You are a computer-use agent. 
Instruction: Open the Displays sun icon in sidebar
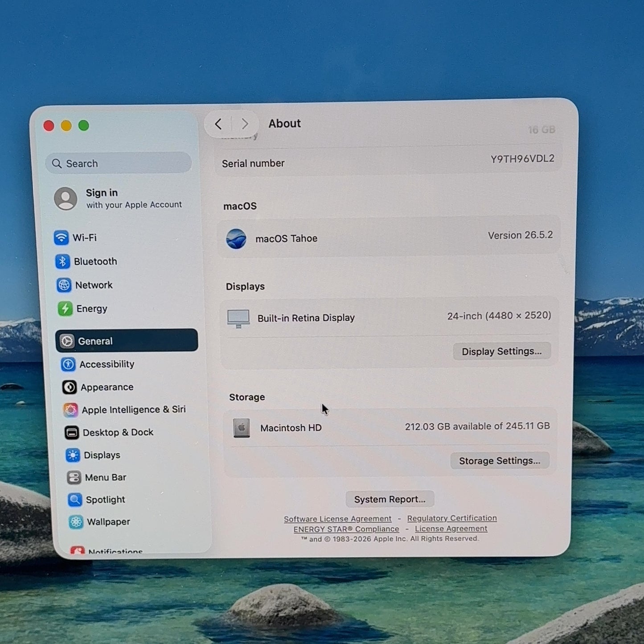[x=73, y=455]
